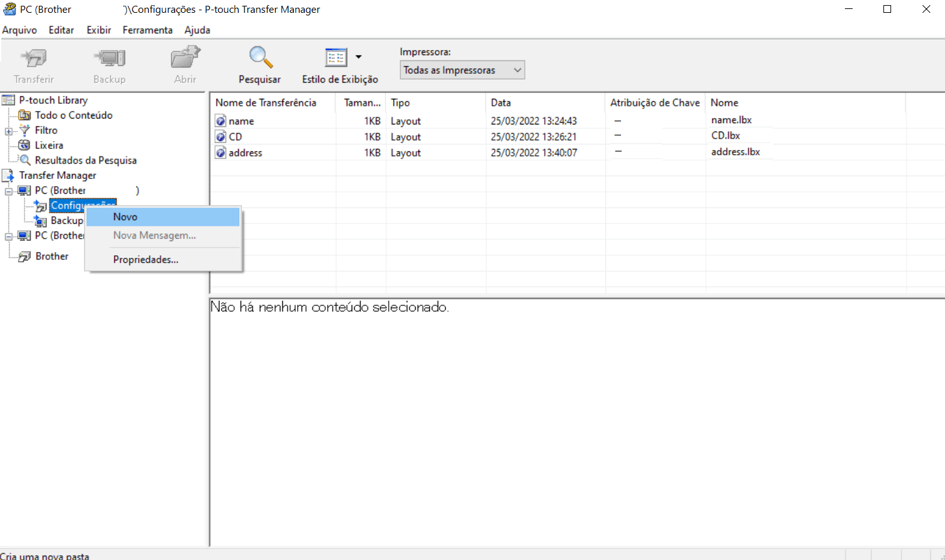Select Todo o Conteúdo in the tree
Viewport: 945px width, 560px height.
(x=74, y=115)
